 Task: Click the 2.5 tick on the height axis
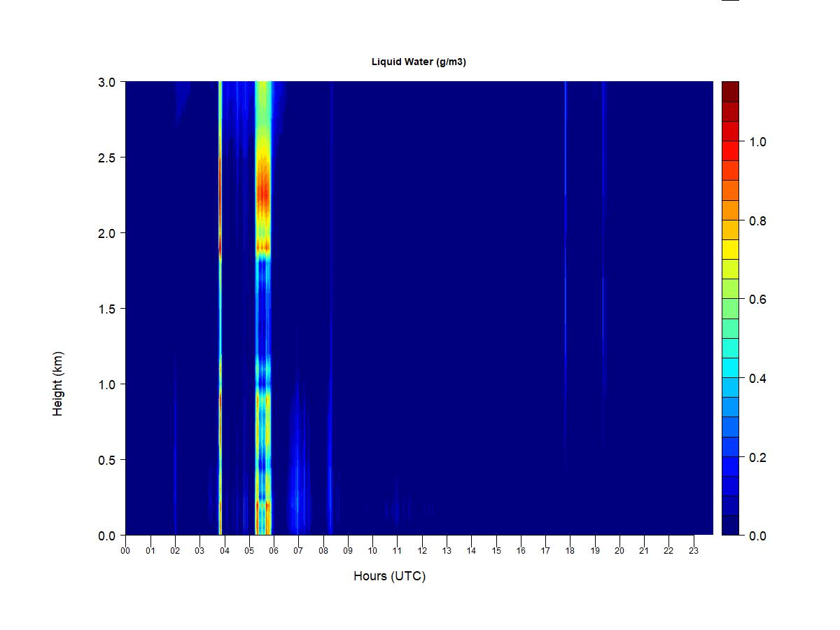click(x=107, y=157)
